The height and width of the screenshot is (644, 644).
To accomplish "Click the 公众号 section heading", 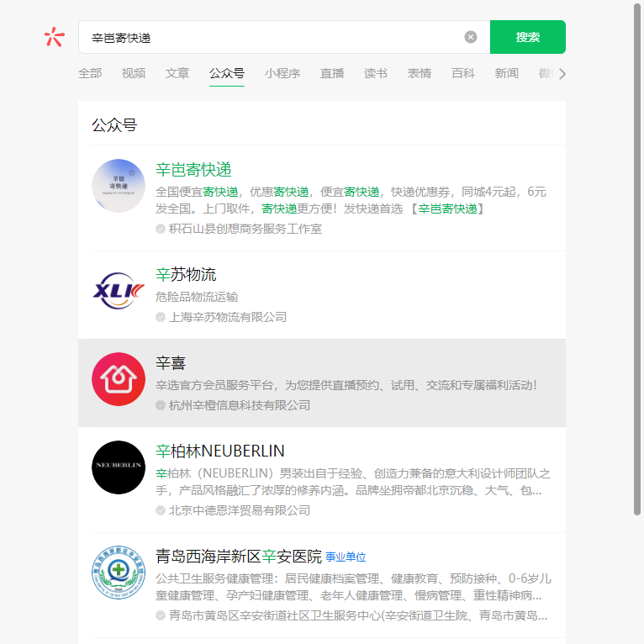I will (x=114, y=125).
